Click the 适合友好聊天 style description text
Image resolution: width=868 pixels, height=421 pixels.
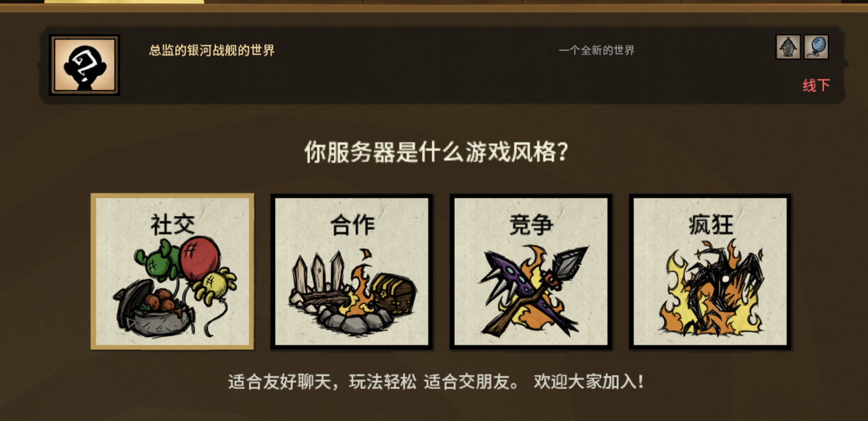click(x=436, y=381)
